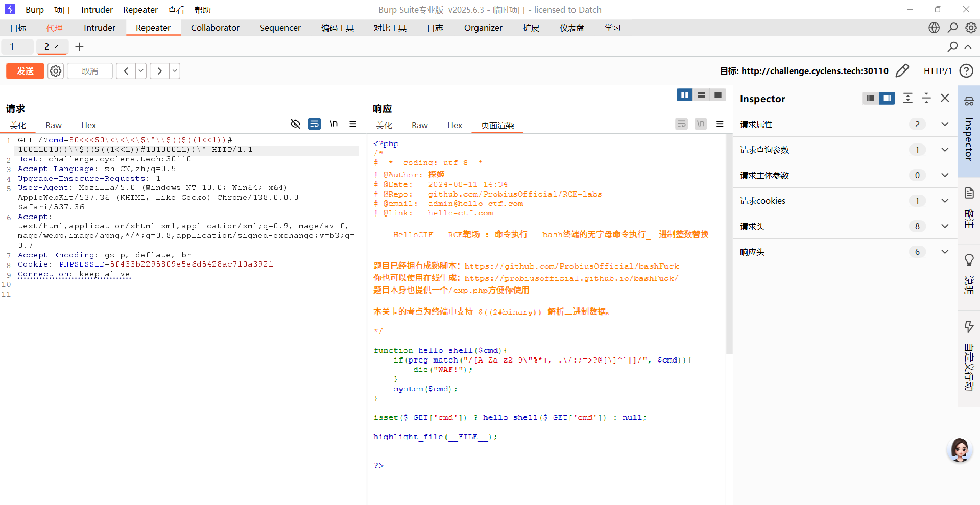Expand all Inspector sections icon

(x=907, y=98)
